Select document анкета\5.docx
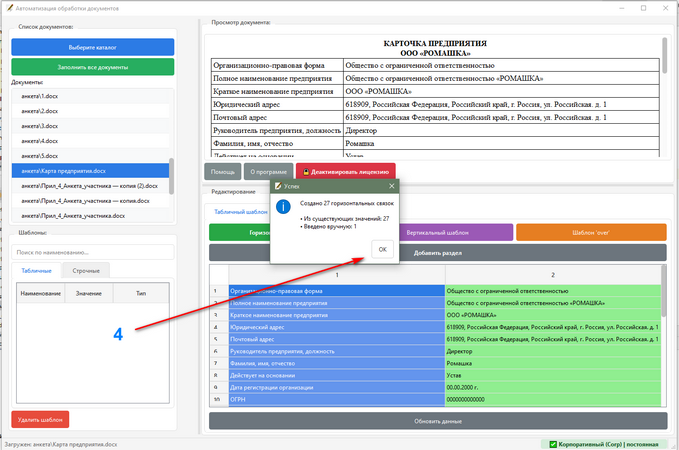Screen dimensions: 679x450 click(x=91, y=156)
